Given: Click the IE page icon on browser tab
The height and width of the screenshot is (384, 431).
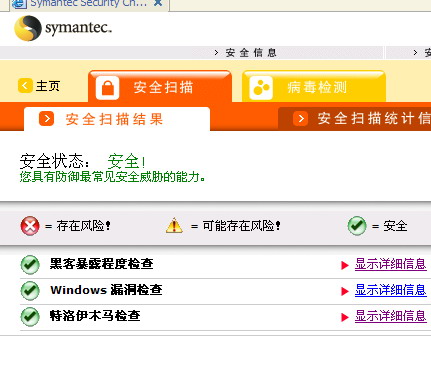Looking at the screenshot, I should (x=19, y=3).
